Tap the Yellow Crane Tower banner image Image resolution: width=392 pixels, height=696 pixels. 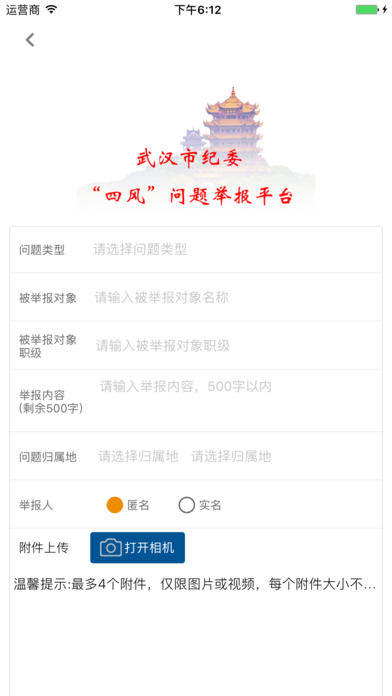pos(196,150)
